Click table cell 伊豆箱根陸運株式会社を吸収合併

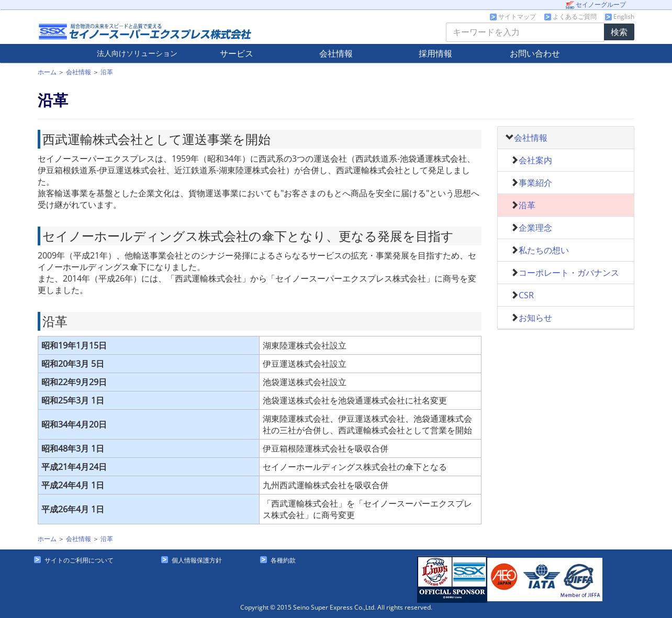[370, 448]
